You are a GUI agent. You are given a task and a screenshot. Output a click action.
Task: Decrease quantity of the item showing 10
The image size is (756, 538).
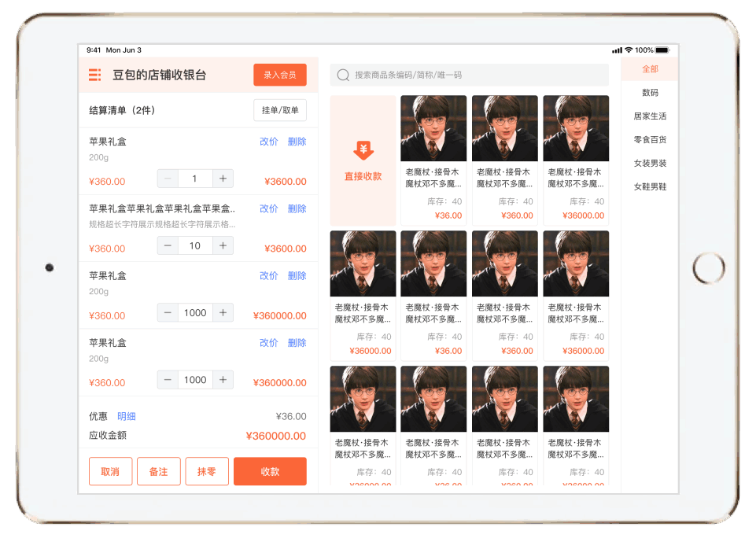click(x=168, y=246)
